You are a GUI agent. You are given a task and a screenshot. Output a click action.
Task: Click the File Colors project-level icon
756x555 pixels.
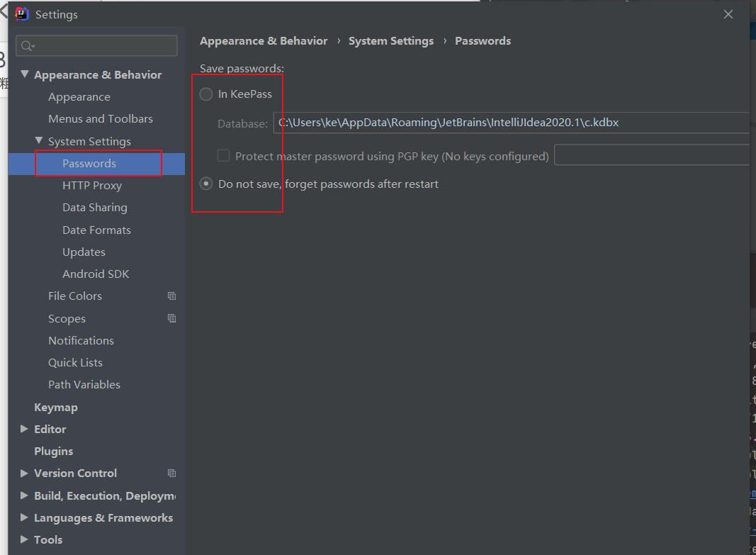[171, 296]
